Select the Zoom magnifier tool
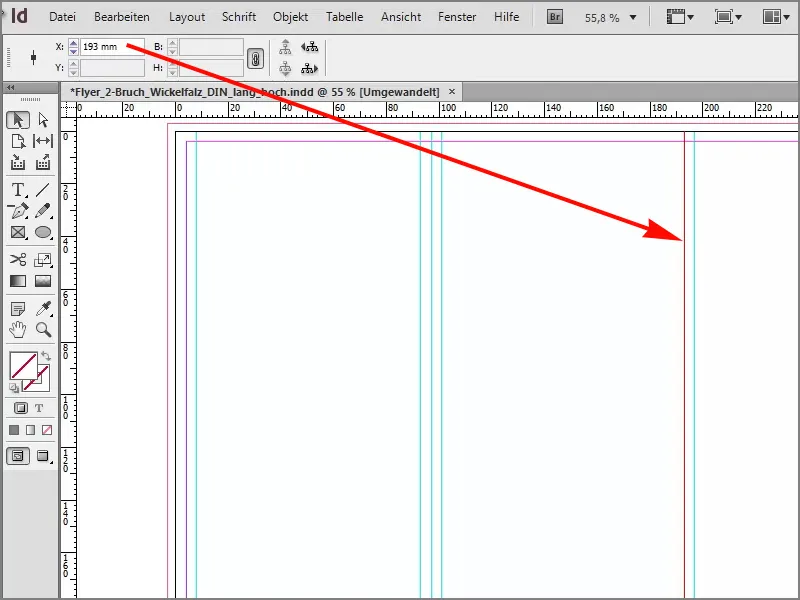The height and width of the screenshot is (600, 800). coord(43,330)
